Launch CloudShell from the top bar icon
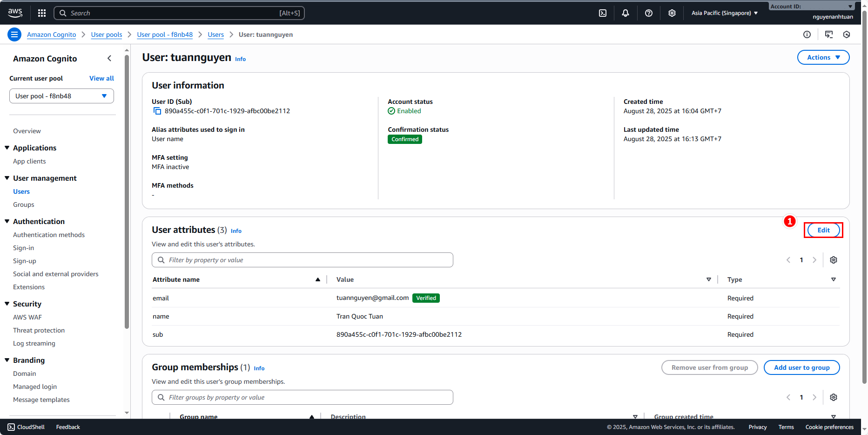This screenshot has height=435, width=868. (x=603, y=13)
